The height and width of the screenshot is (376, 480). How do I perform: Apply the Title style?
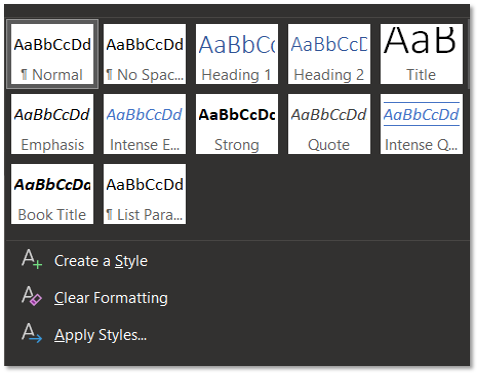[x=422, y=54]
